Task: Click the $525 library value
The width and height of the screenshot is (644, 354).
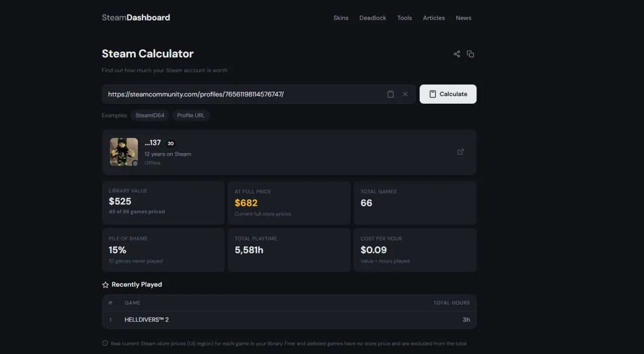Action: pos(120,201)
